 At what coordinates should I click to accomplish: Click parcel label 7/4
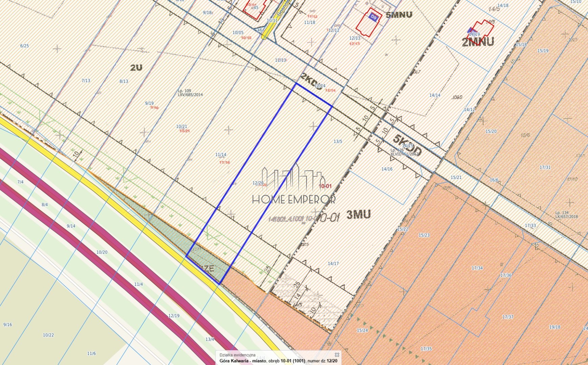coord(20,182)
